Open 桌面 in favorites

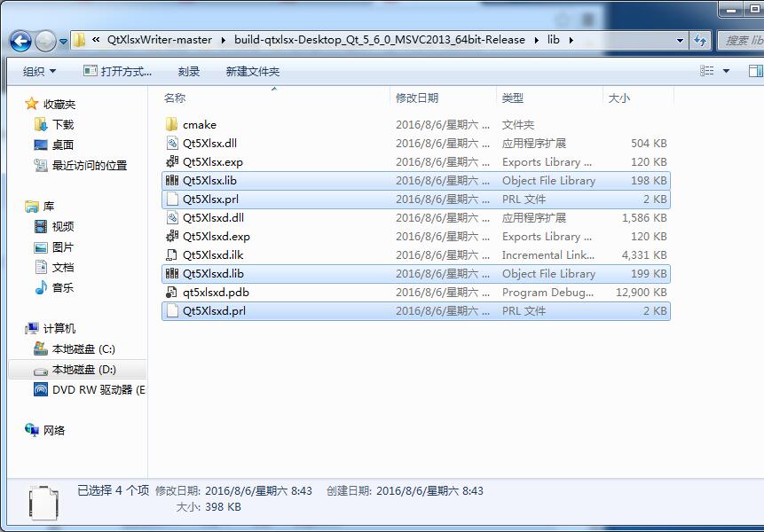(x=63, y=145)
